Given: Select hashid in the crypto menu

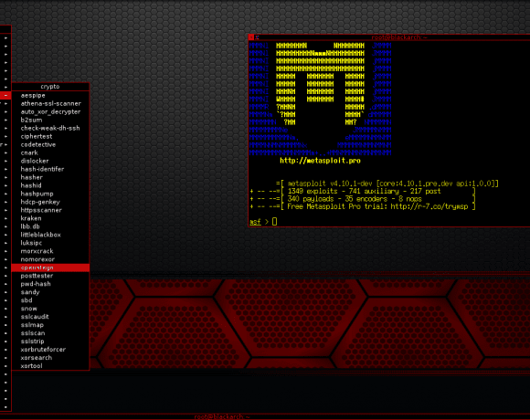Looking at the screenshot, I should [x=50, y=185].
